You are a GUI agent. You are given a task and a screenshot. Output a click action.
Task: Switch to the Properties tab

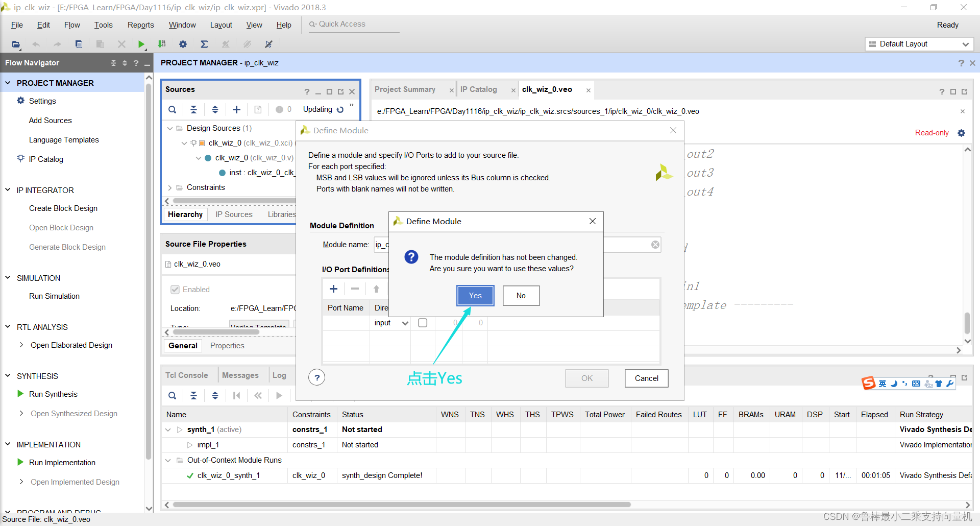pyautogui.click(x=227, y=346)
